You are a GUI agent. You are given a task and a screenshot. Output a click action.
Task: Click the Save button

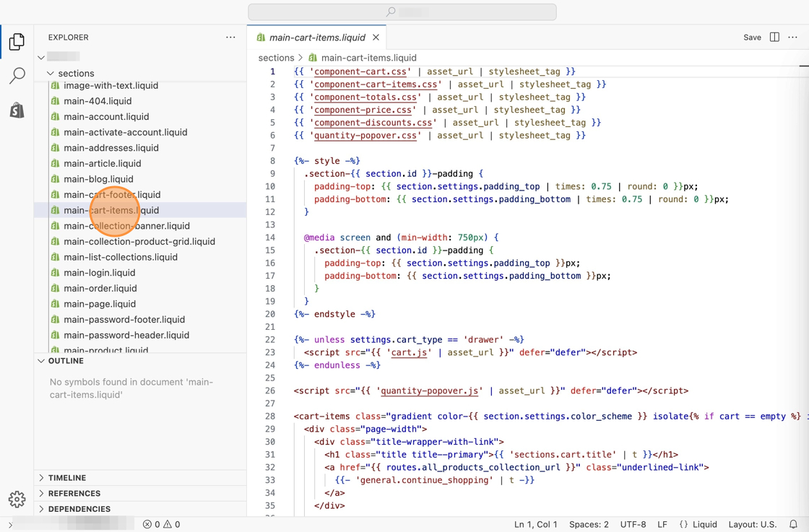752,38
